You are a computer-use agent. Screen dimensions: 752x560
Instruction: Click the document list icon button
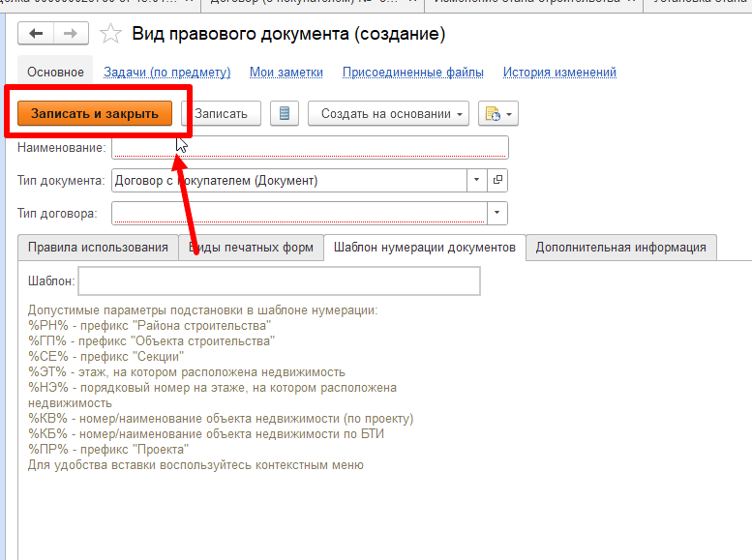pos(284,113)
